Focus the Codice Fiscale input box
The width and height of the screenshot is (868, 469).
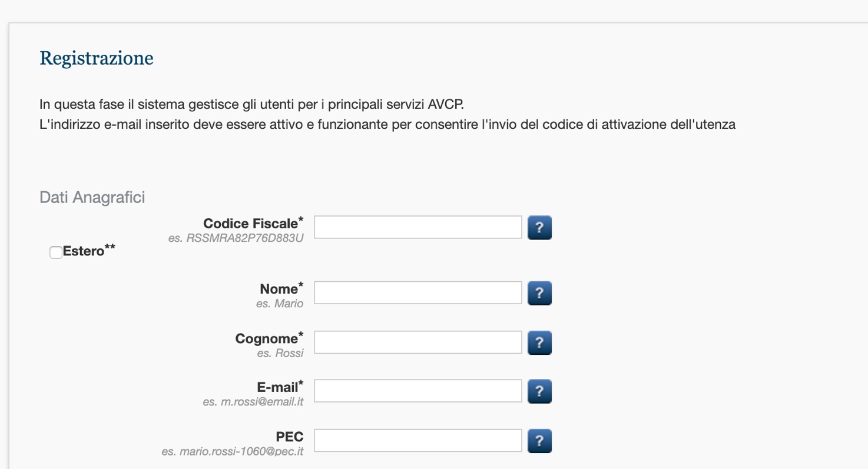418,227
